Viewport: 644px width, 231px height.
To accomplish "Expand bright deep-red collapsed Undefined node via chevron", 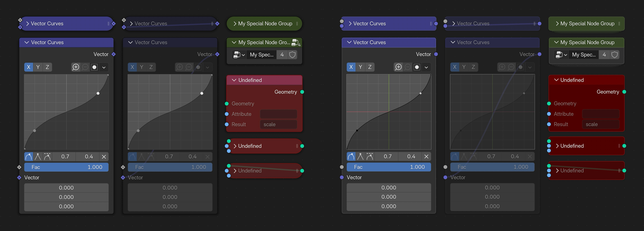I will (x=557, y=146).
